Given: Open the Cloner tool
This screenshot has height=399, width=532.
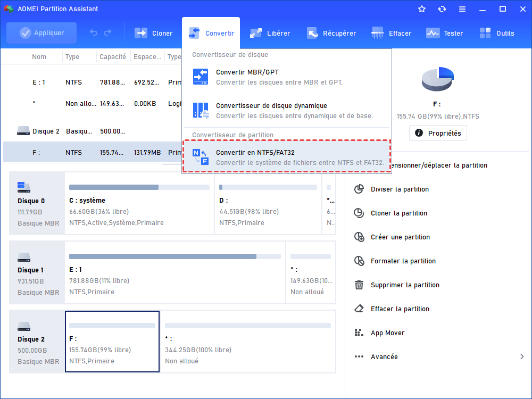Looking at the screenshot, I should (154, 33).
